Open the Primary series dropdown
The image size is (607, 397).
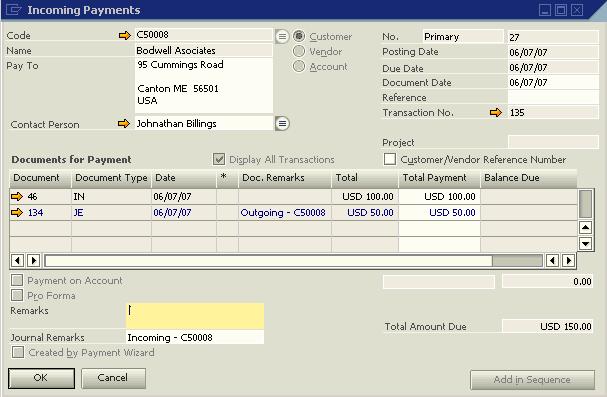[463, 37]
